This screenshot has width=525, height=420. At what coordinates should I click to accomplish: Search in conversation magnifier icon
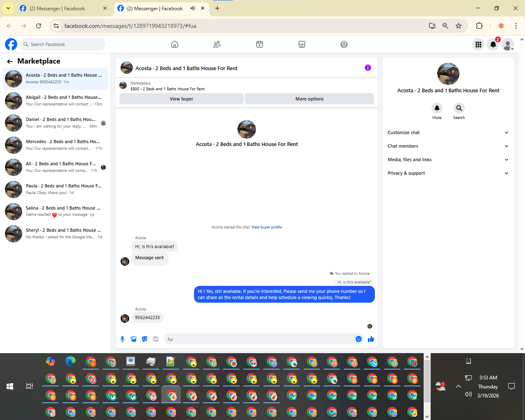[x=459, y=108]
